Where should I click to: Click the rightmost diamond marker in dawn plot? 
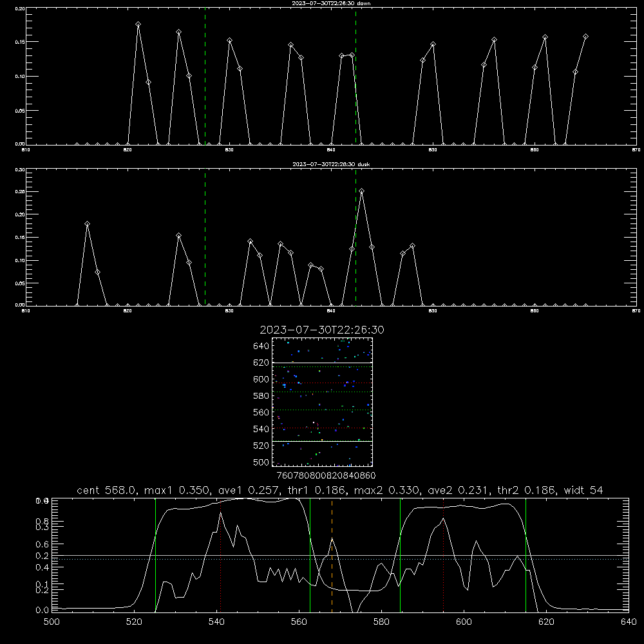585,37
